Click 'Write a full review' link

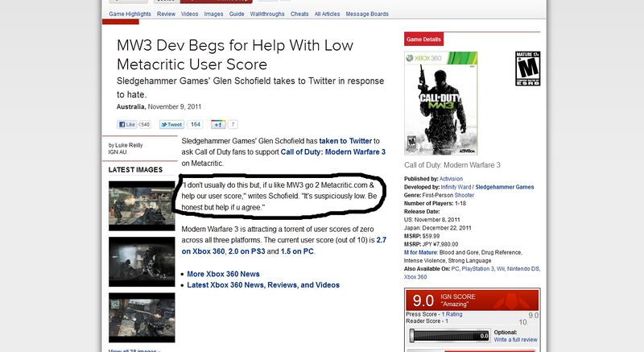(515, 340)
